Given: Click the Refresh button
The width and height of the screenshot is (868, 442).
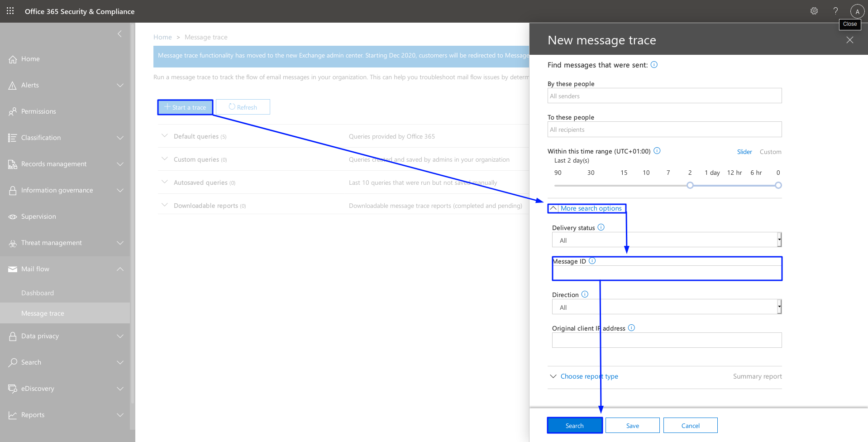Looking at the screenshot, I should [x=243, y=107].
